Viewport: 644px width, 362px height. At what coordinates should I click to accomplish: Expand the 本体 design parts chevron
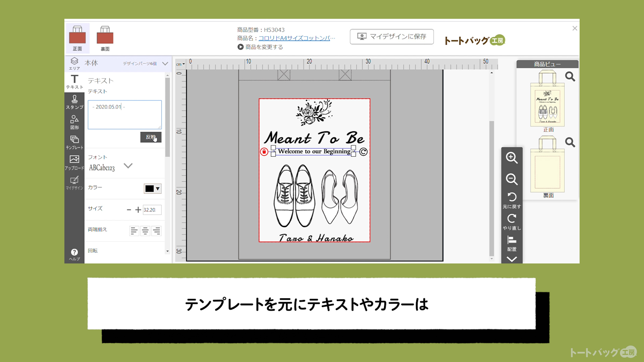tap(165, 63)
